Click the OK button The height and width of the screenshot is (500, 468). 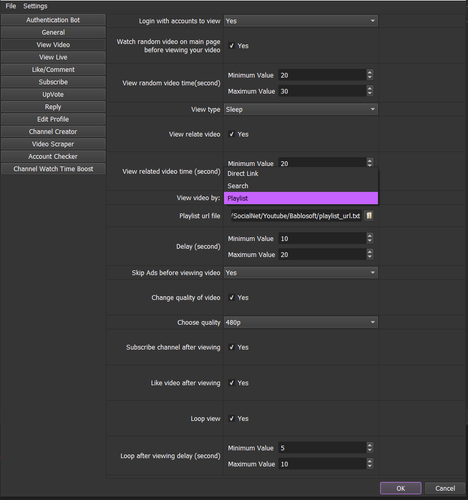coord(401,488)
